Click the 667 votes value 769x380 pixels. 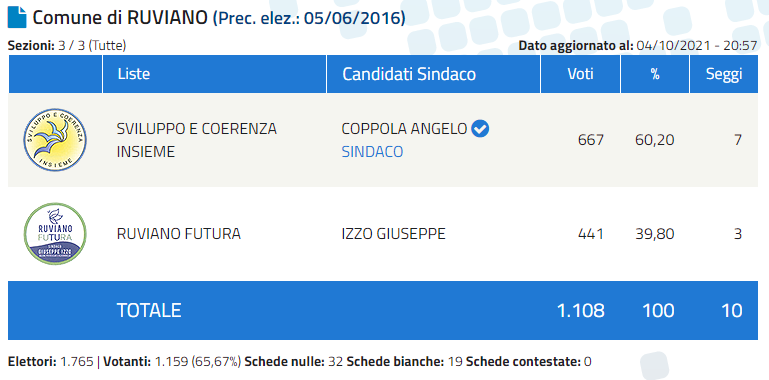pos(590,140)
